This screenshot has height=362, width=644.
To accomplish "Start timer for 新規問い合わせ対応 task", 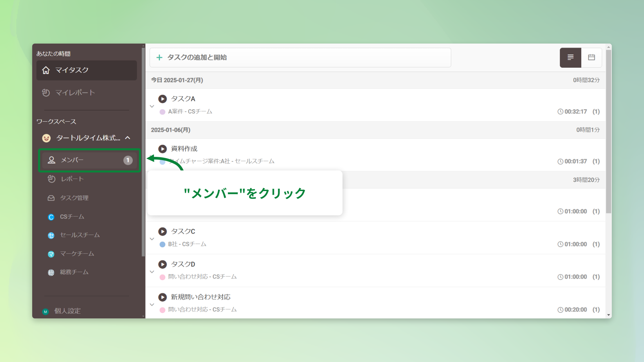I will (x=163, y=297).
